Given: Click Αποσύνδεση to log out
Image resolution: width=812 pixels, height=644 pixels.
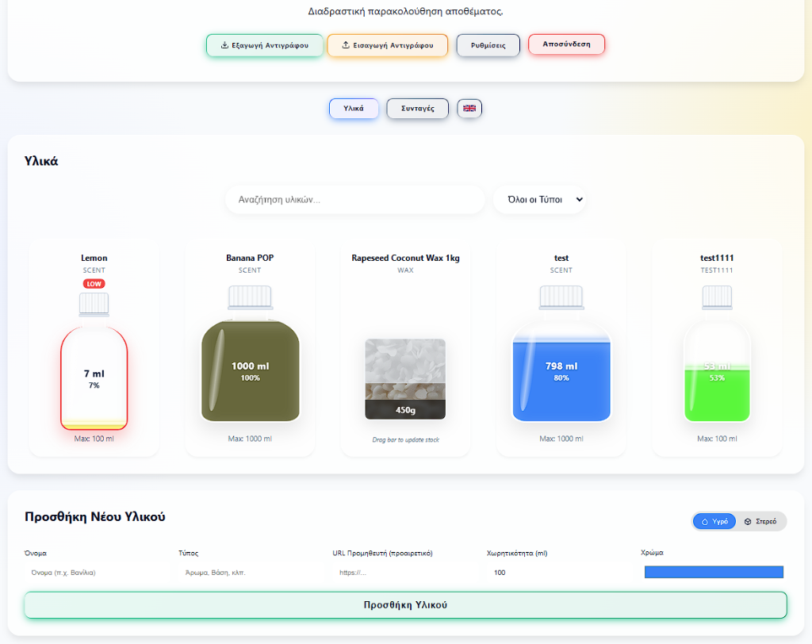Looking at the screenshot, I should pos(566,44).
